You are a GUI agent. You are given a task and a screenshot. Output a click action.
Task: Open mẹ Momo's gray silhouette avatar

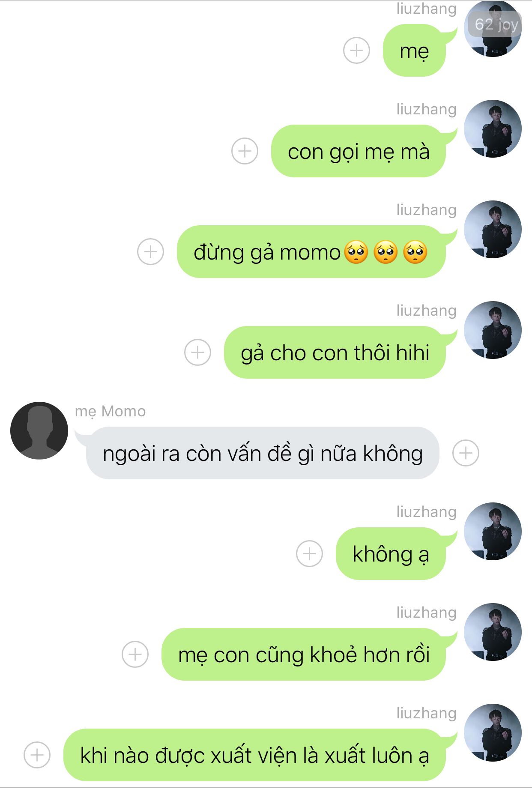(x=39, y=430)
